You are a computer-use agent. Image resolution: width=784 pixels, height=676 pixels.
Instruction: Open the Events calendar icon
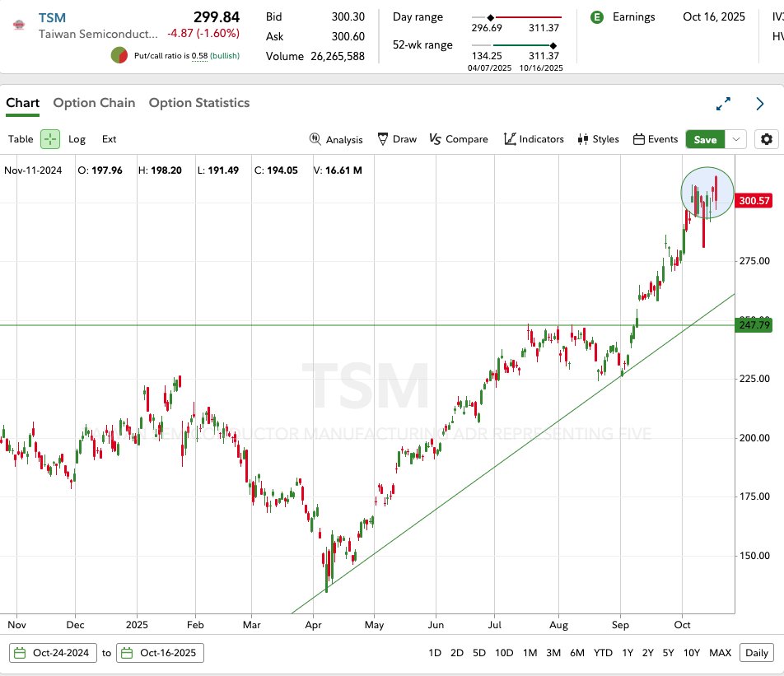pos(656,139)
